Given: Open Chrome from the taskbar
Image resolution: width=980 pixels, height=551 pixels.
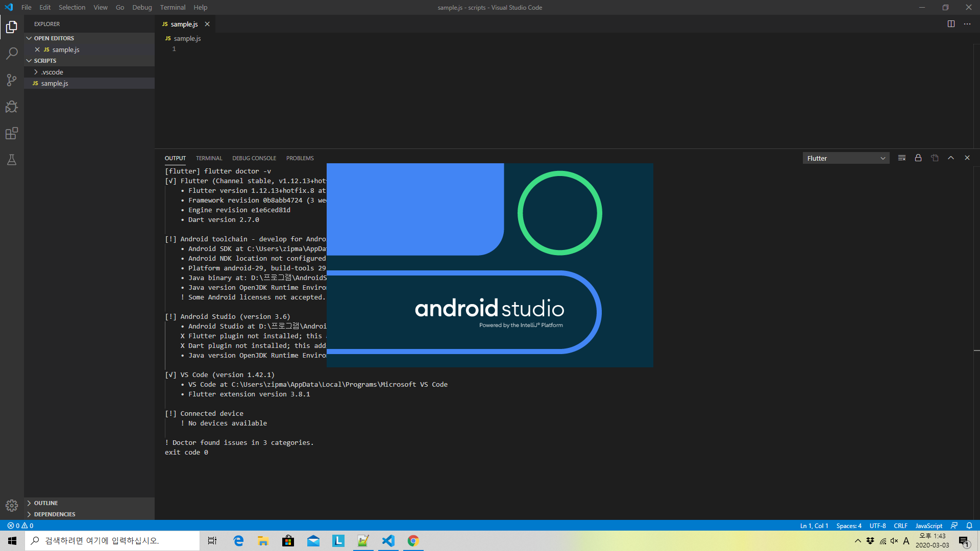Looking at the screenshot, I should (x=413, y=541).
